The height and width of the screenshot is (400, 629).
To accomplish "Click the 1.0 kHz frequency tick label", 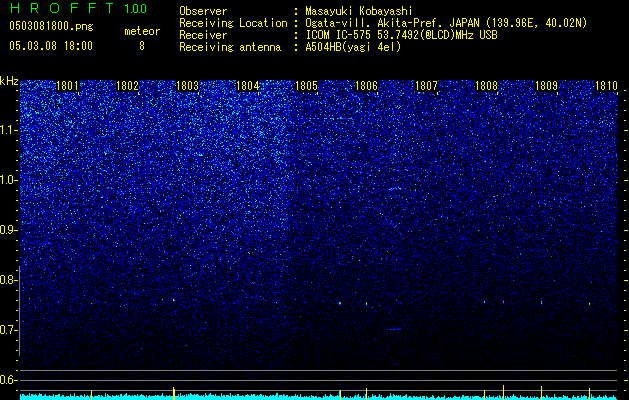I will (9, 180).
